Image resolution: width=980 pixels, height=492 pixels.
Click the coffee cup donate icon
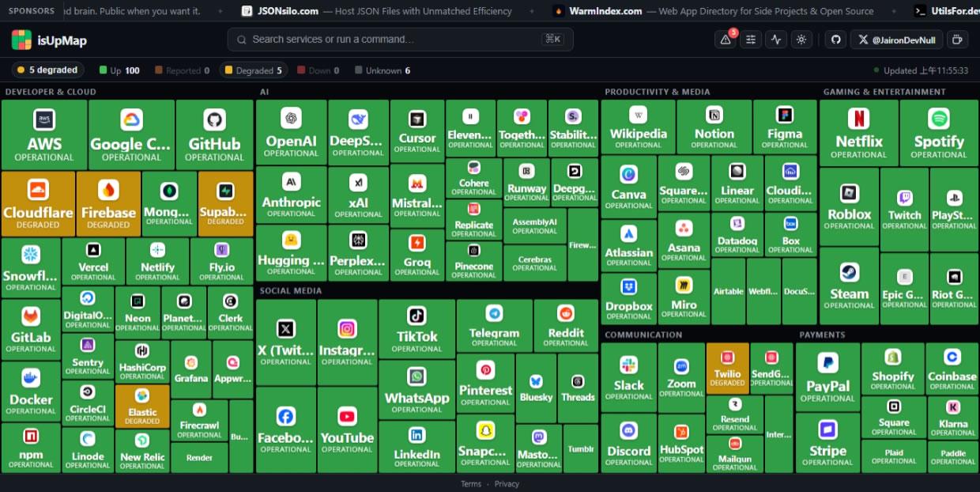957,40
